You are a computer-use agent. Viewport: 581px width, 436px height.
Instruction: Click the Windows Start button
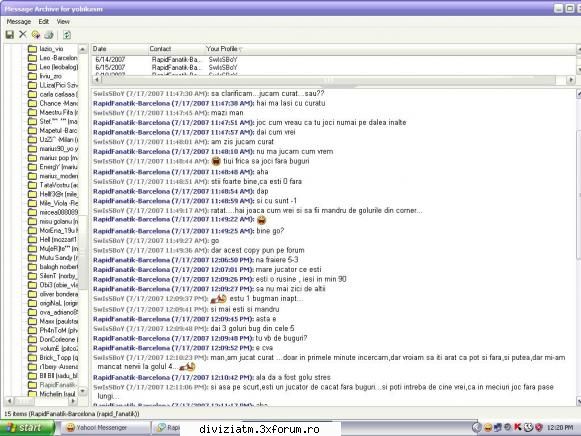[27, 428]
